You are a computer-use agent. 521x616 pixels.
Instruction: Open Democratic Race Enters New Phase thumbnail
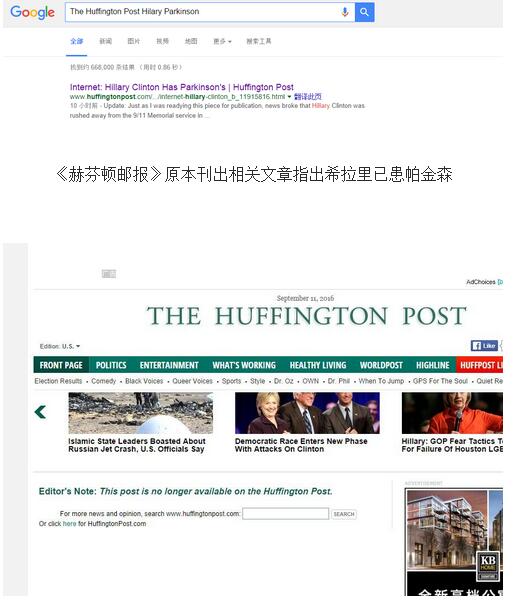pyautogui.click(x=307, y=413)
